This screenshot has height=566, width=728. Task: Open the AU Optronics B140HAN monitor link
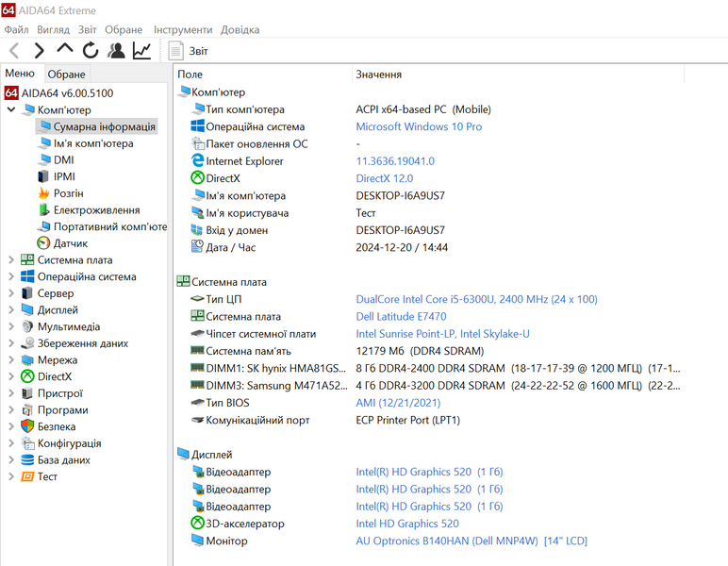(472, 541)
